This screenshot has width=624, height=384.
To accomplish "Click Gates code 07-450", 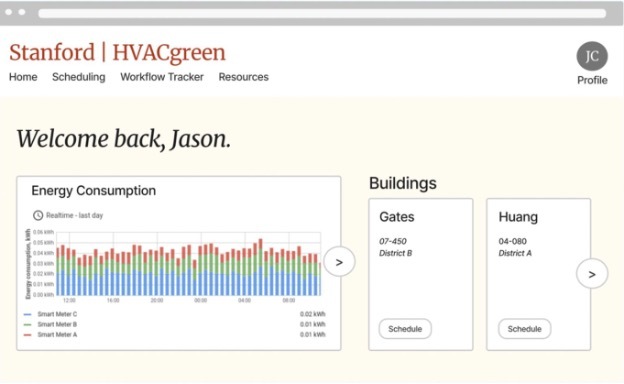I will click(x=393, y=241).
